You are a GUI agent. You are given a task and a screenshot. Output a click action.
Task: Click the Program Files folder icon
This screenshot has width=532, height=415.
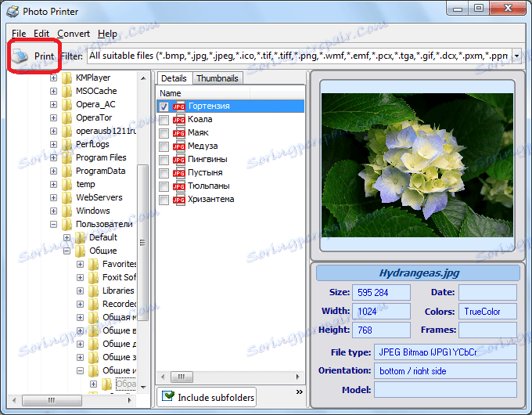[x=66, y=158]
